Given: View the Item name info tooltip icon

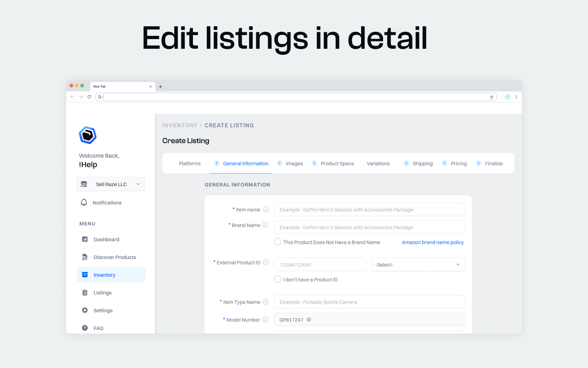Looking at the screenshot, I should point(266,209).
